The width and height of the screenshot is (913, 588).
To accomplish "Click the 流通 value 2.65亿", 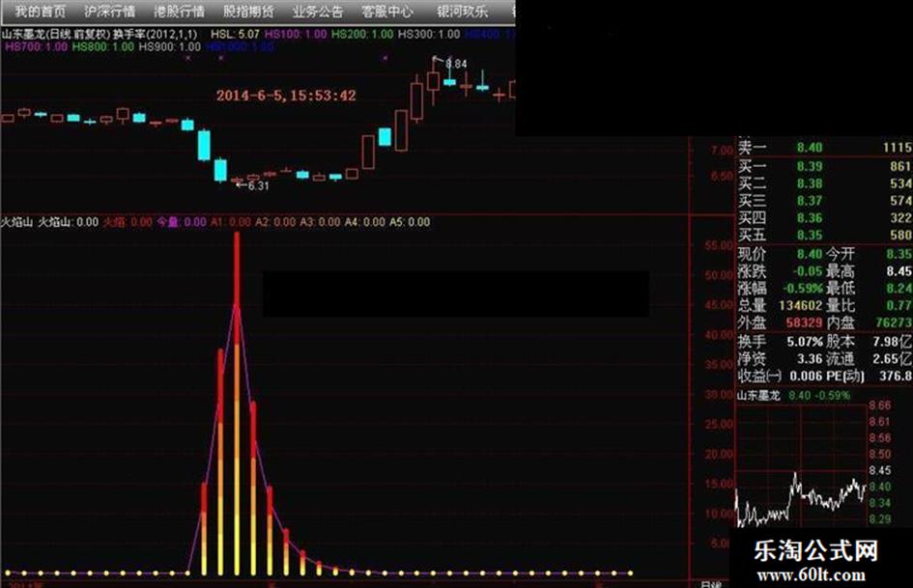I will [893, 359].
